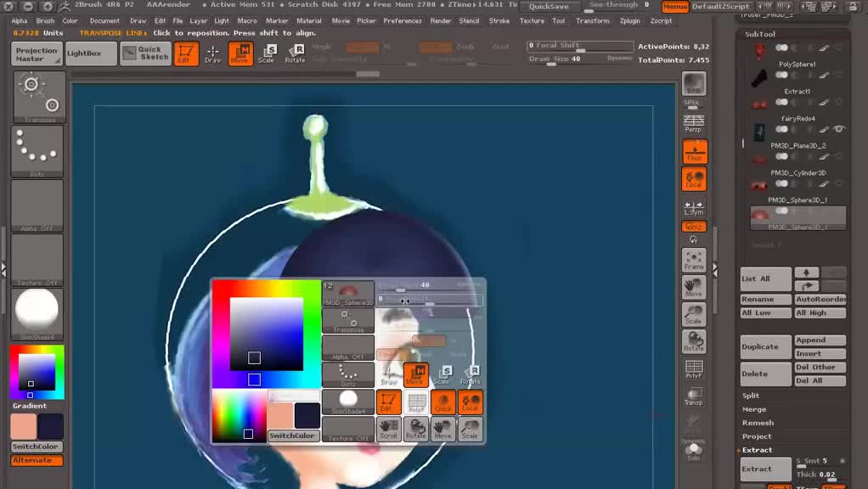Open Projection Master
868x489 pixels.
[x=37, y=54]
